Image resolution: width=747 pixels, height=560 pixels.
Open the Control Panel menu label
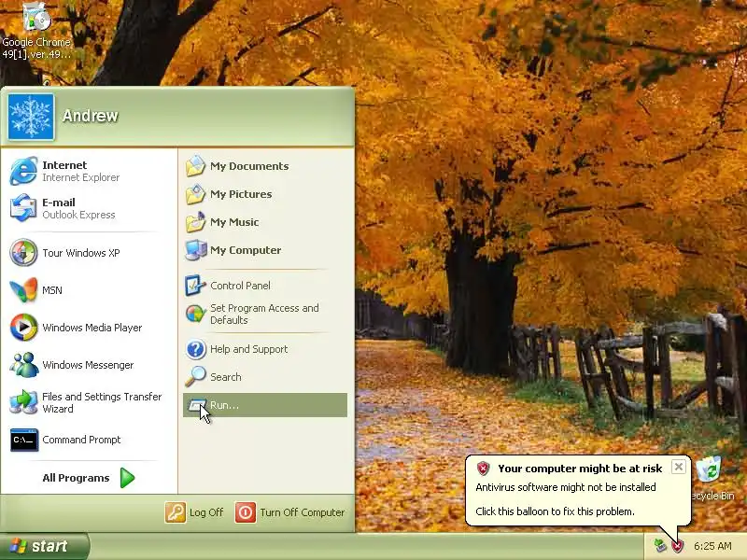coord(240,286)
